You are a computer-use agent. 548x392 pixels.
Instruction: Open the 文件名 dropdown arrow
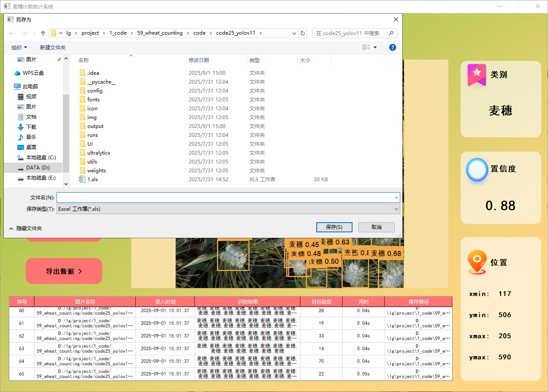pyautogui.click(x=396, y=197)
